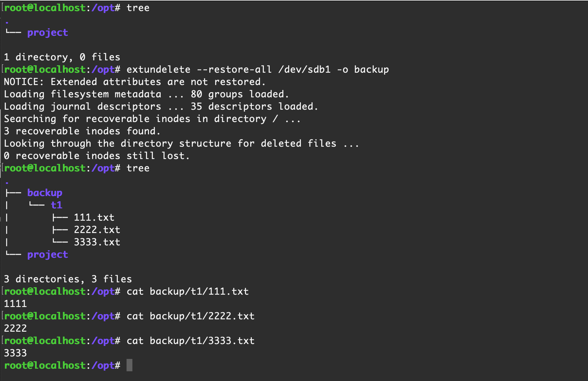Click the project directory under backup tree
The height and width of the screenshot is (381, 588).
coord(48,255)
